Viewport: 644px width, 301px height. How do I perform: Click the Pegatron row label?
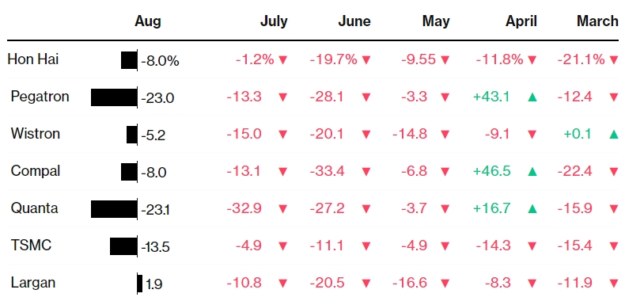(x=40, y=97)
